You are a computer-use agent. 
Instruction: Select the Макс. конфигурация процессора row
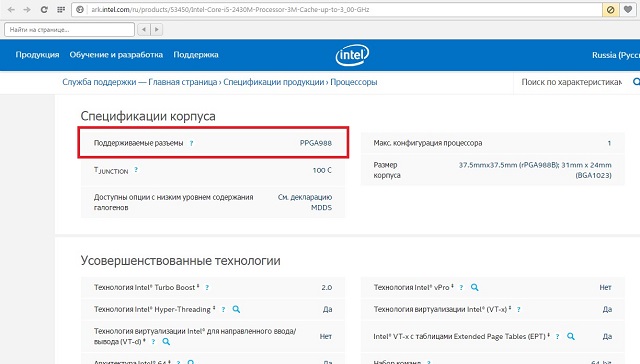pyautogui.click(x=492, y=143)
